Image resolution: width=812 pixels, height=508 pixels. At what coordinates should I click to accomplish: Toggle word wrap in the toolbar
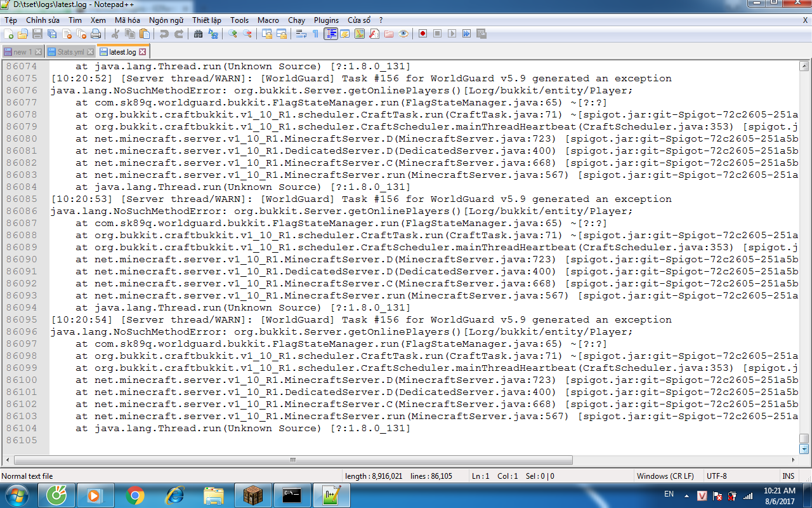click(x=301, y=34)
